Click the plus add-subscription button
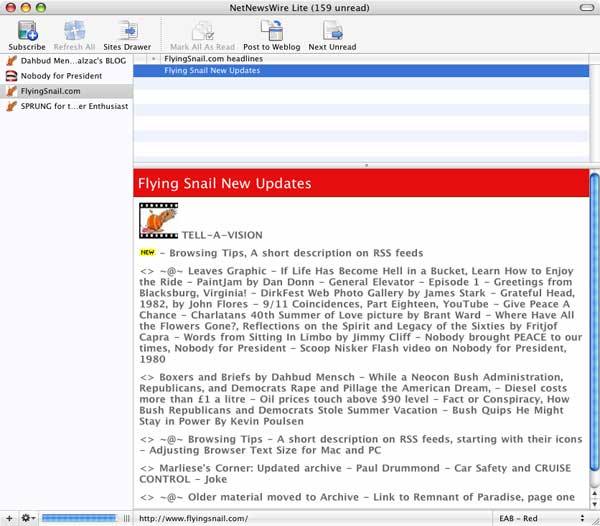The height and width of the screenshot is (526, 600). [9, 518]
